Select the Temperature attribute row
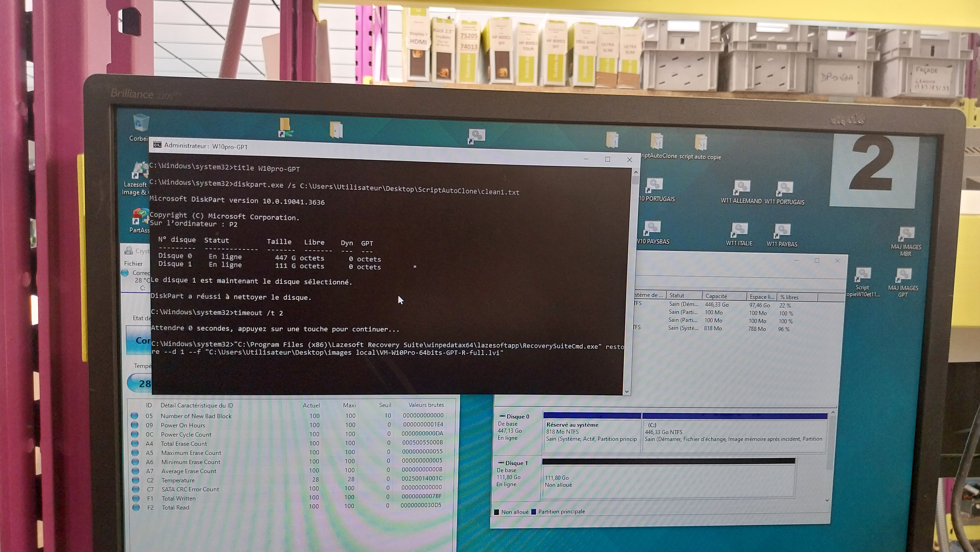Screen dimensions: 980x552 (178, 480)
